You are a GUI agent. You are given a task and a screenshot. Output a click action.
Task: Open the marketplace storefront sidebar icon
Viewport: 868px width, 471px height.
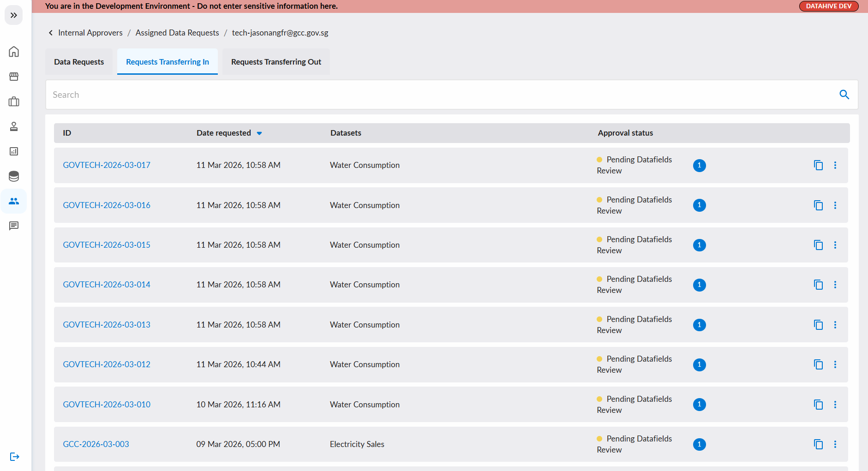(14, 77)
